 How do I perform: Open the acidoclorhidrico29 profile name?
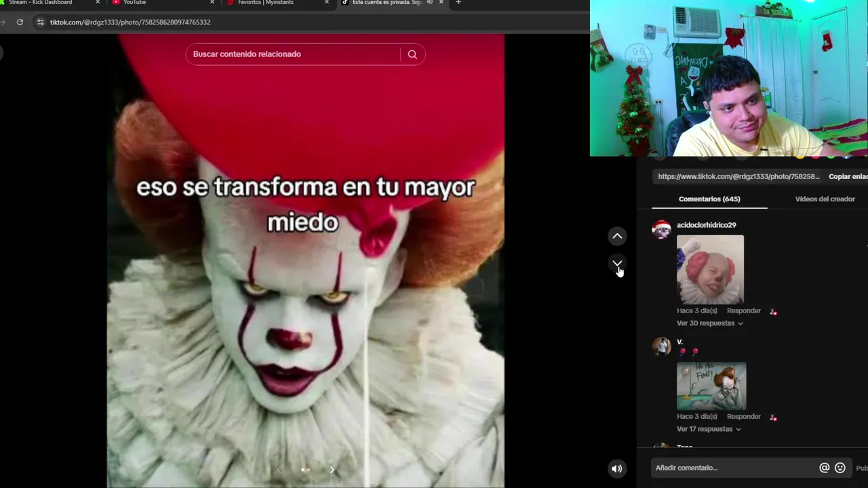click(706, 225)
